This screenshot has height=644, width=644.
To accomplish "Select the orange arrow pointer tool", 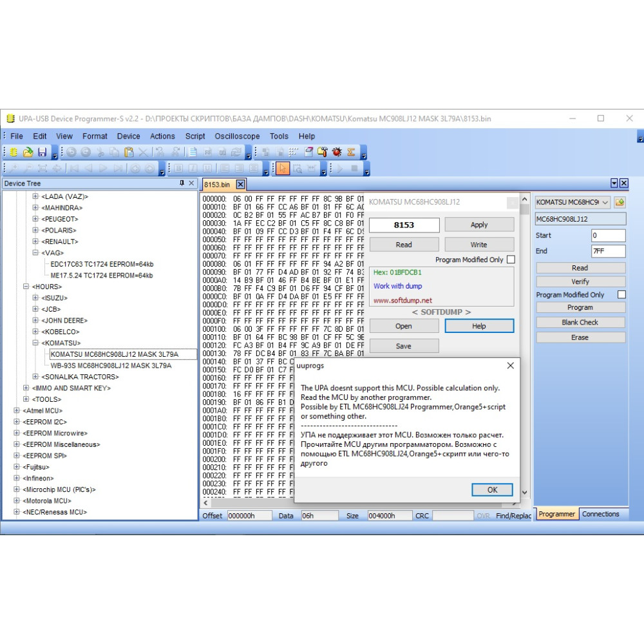I will pos(283,168).
